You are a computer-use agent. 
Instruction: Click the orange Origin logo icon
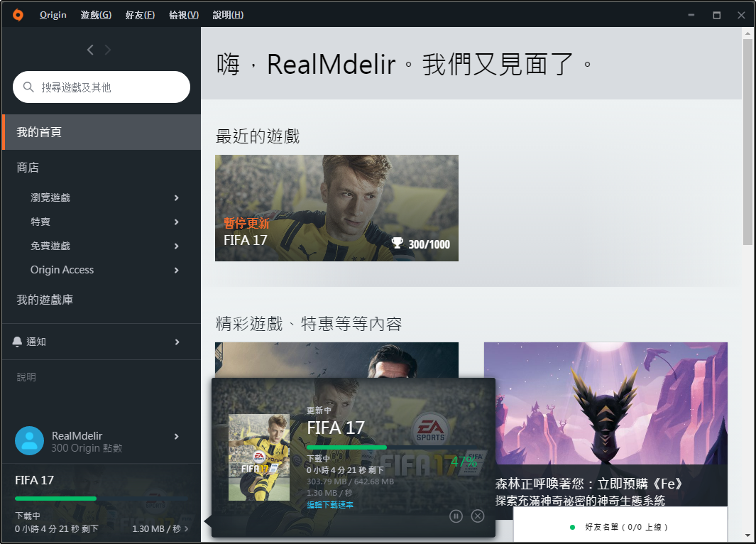[x=18, y=15]
